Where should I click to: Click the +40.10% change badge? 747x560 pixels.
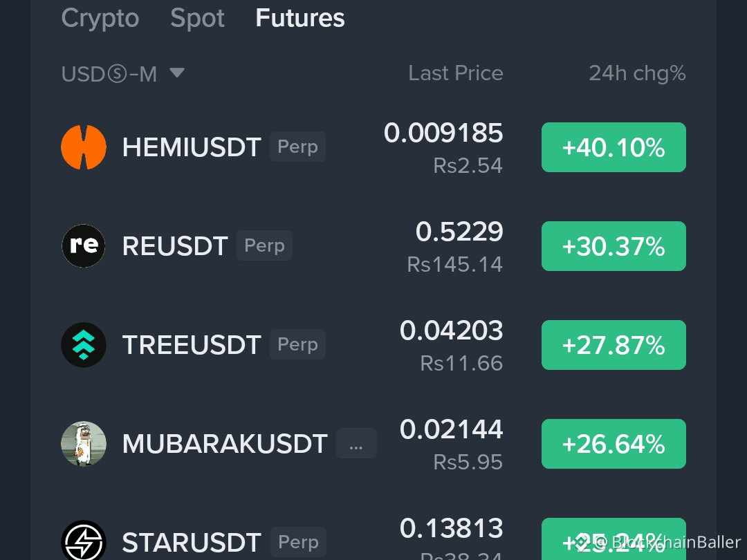(x=614, y=147)
